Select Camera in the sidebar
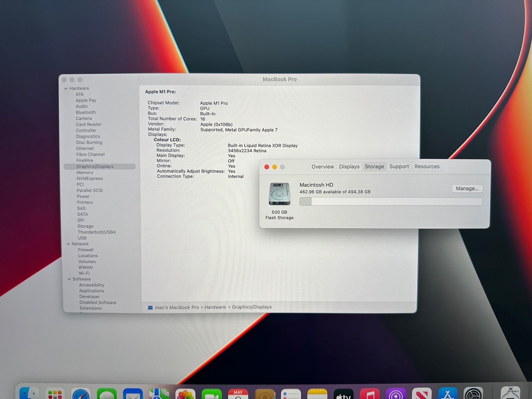This screenshot has height=399, width=532. point(84,118)
